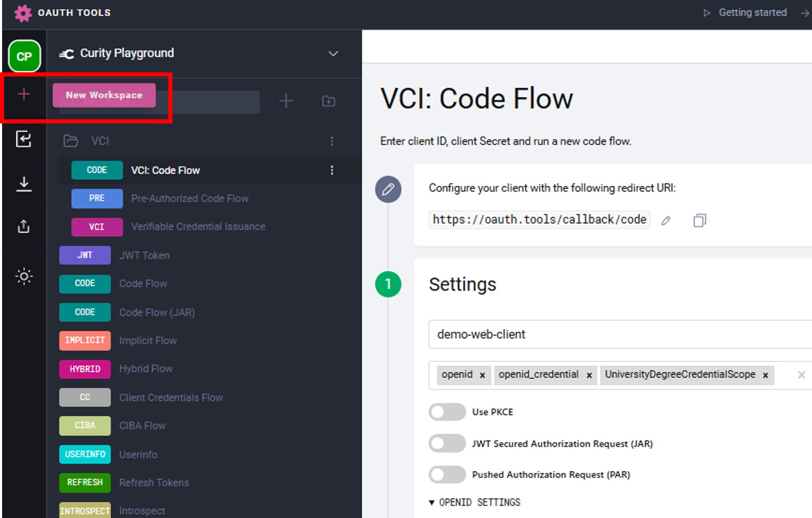
Task: Click the Curity logo icon
Action: (x=66, y=54)
